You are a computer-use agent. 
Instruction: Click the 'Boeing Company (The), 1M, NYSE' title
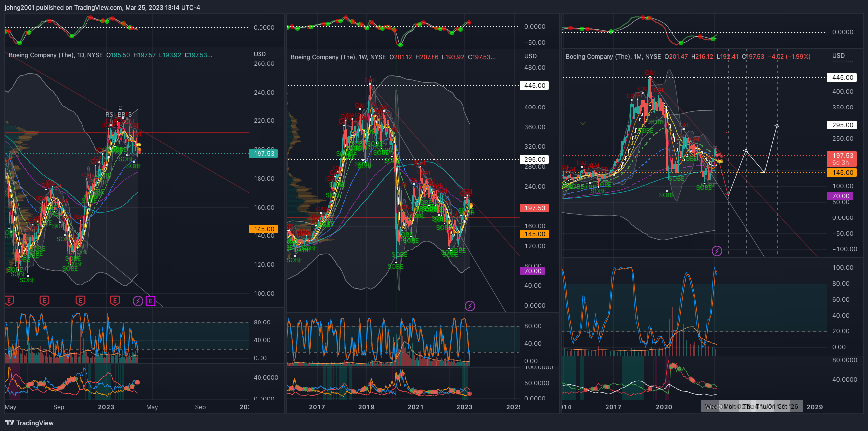(613, 57)
